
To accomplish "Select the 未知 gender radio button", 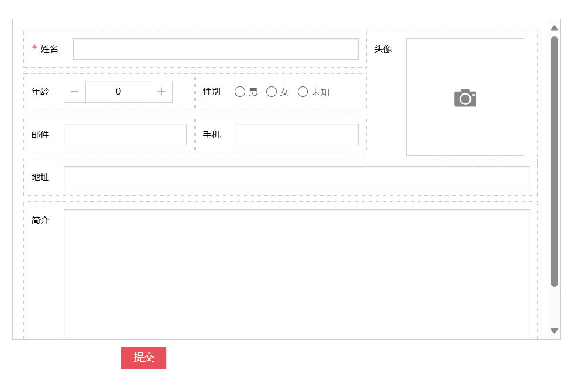I will pos(302,92).
